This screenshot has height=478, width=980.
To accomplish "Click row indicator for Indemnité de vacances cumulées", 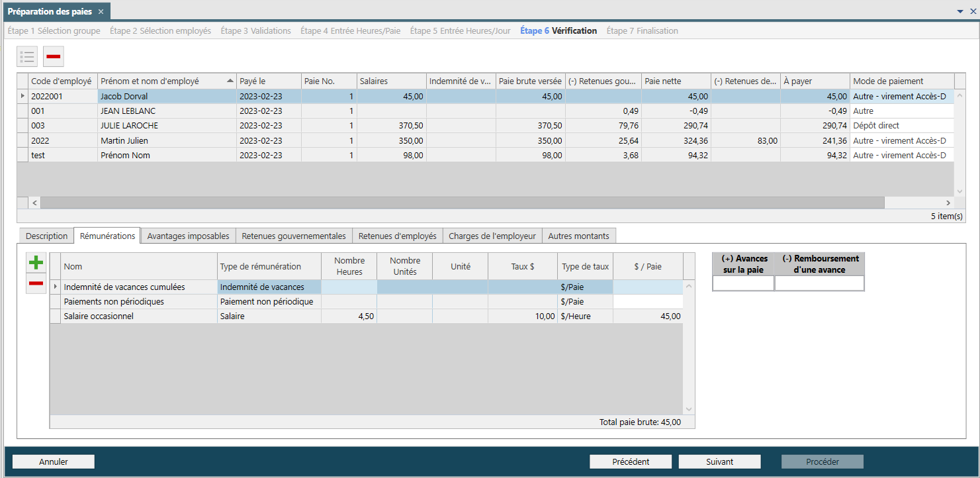I will pyautogui.click(x=56, y=287).
